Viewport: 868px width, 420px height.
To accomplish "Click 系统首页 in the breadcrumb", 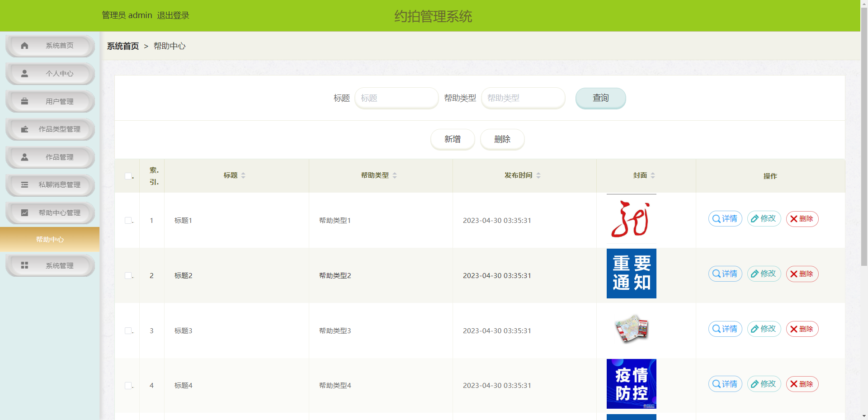I will pos(122,46).
